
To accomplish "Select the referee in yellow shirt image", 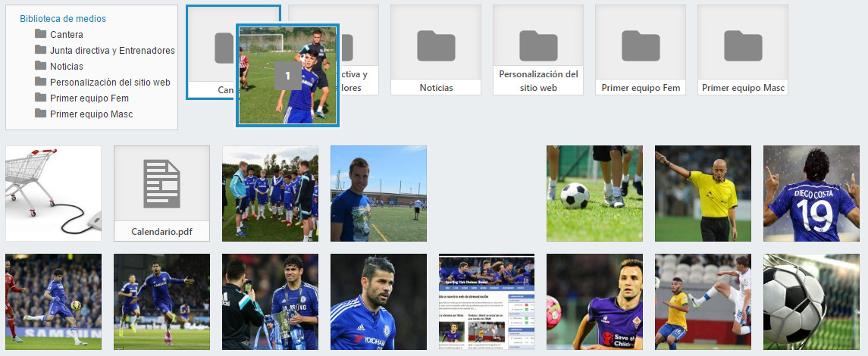I will point(703,193).
